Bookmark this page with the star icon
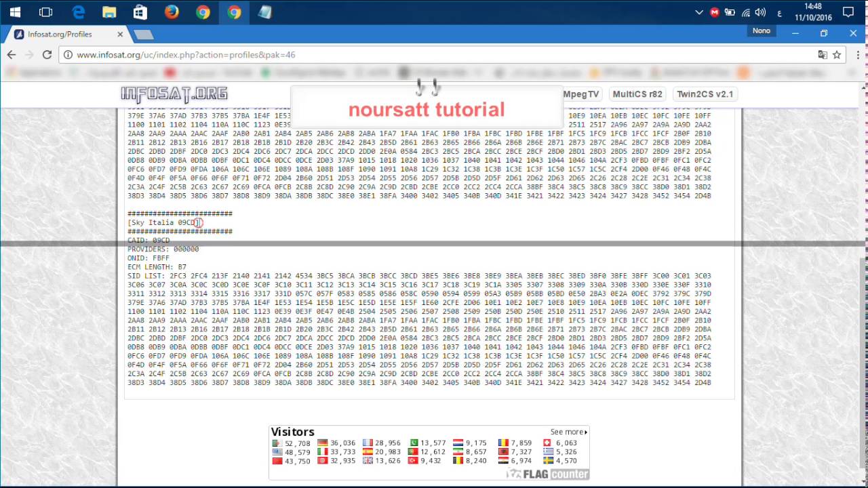The width and height of the screenshot is (868, 488). (x=837, y=55)
